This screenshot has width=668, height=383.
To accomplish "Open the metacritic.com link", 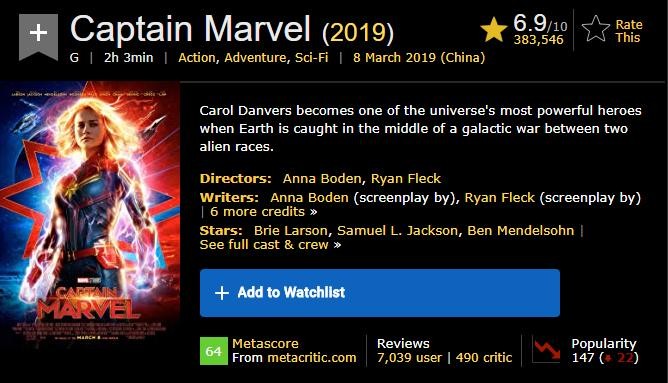I will click(x=311, y=357).
